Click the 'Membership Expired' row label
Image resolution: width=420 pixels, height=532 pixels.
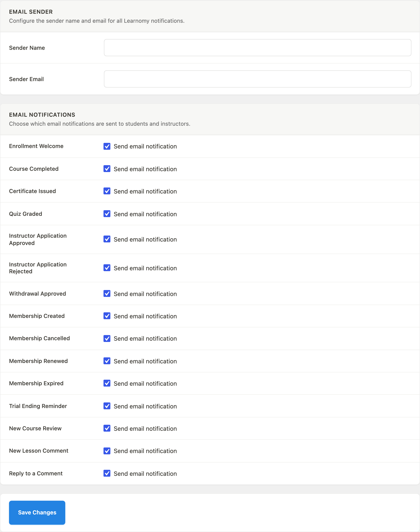(x=36, y=383)
